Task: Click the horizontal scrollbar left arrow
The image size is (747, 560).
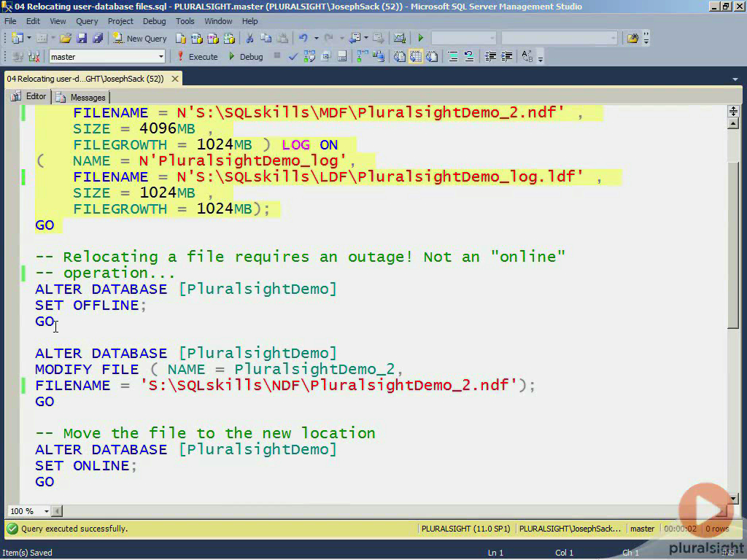Action: [x=57, y=511]
